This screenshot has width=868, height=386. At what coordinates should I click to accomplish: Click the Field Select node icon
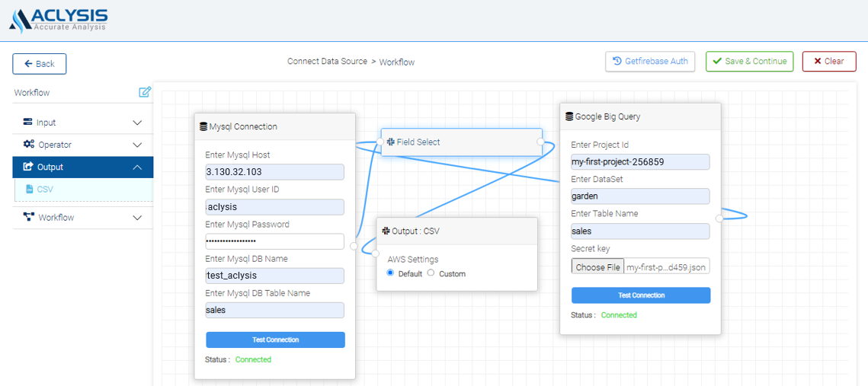390,142
